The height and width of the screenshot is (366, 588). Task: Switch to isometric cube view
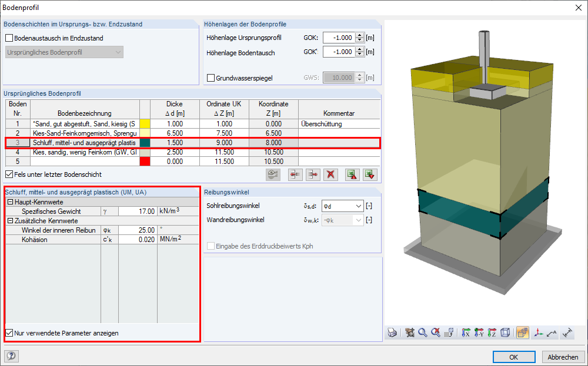505,333
